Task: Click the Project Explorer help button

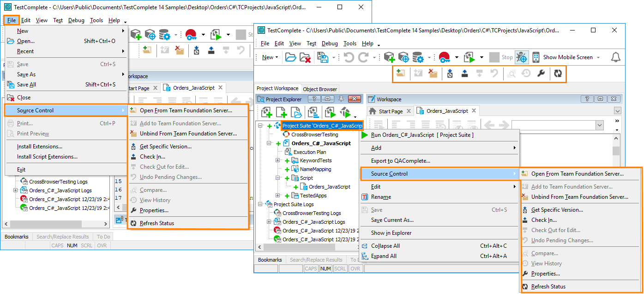Action: [x=314, y=98]
